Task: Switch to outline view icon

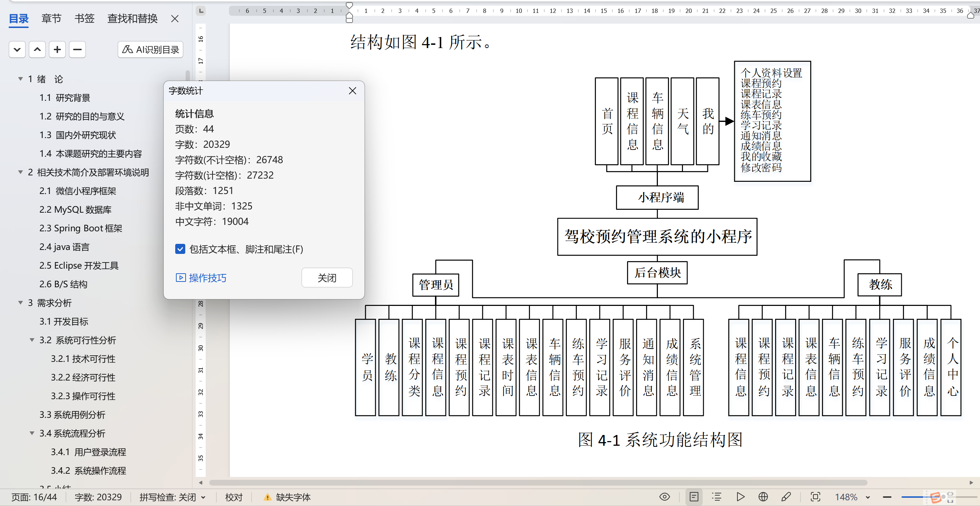Action: click(x=716, y=496)
